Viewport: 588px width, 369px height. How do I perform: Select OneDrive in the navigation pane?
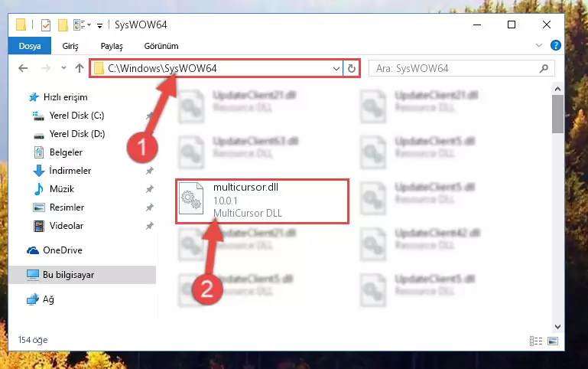(x=62, y=250)
